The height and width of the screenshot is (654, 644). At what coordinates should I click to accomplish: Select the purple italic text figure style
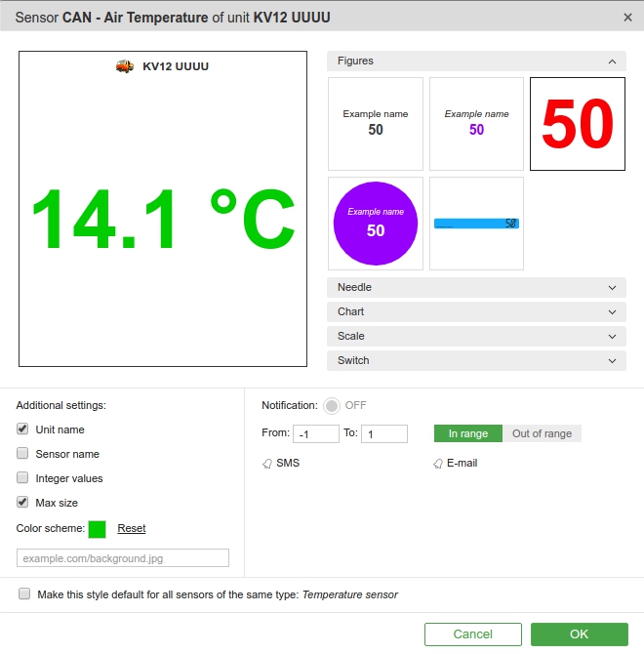pos(476,124)
